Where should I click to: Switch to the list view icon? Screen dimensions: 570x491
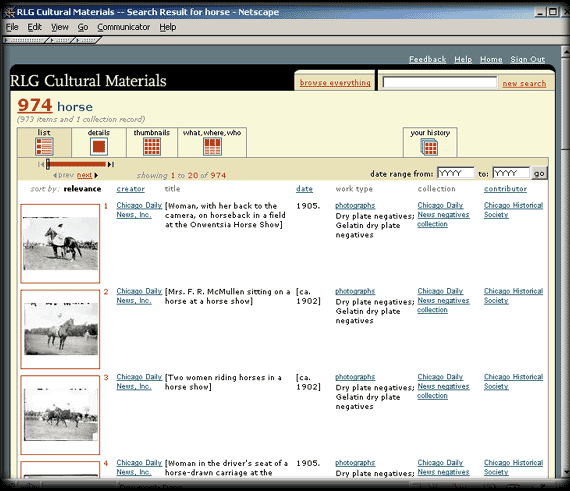click(44, 146)
